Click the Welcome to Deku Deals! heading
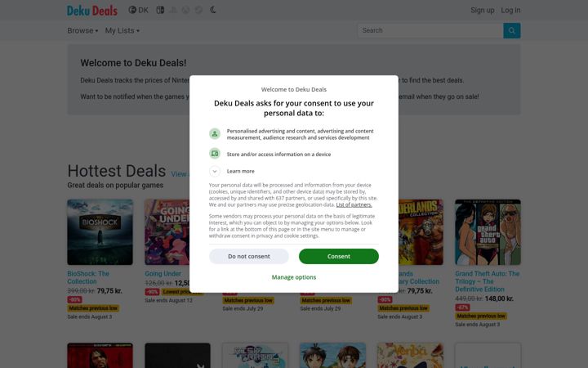588x368 pixels. [x=133, y=63]
